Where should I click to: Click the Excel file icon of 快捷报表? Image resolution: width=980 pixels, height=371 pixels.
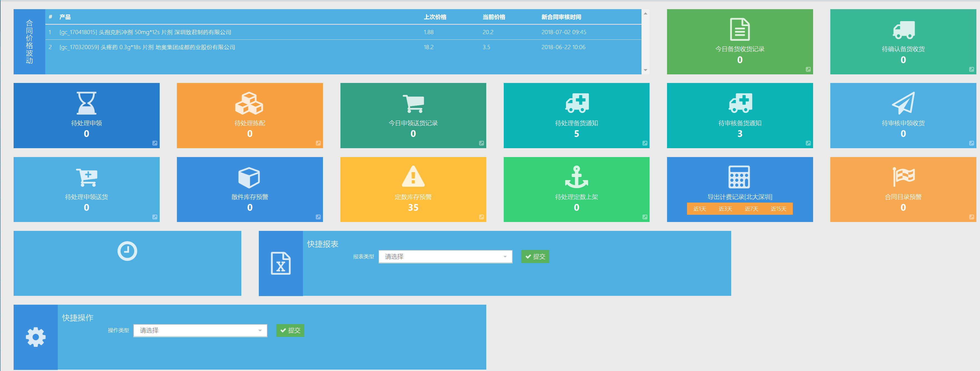click(x=281, y=263)
